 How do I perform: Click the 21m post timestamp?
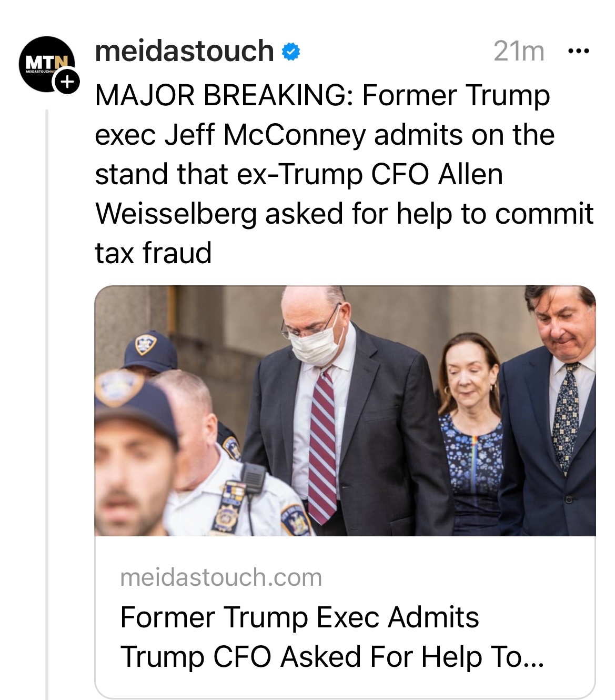point(519,52)
